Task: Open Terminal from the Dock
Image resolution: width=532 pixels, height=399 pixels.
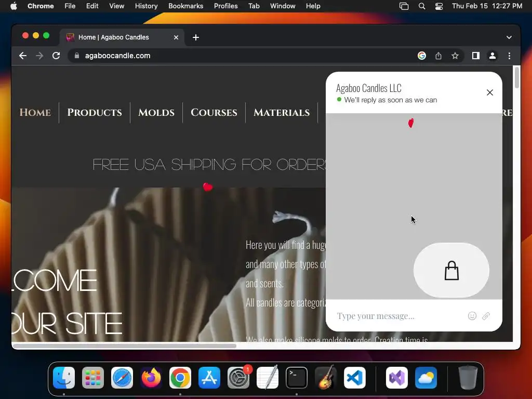Action: [x=297, y=378]
